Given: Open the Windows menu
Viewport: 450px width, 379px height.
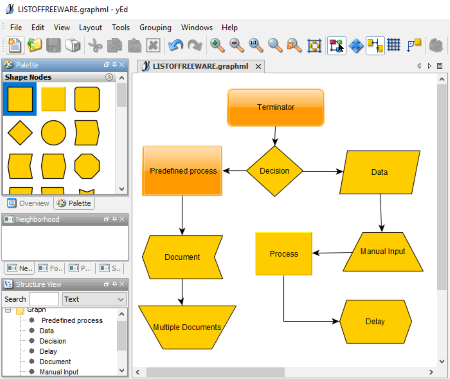Looking at the screenshot, I should 197,27.
